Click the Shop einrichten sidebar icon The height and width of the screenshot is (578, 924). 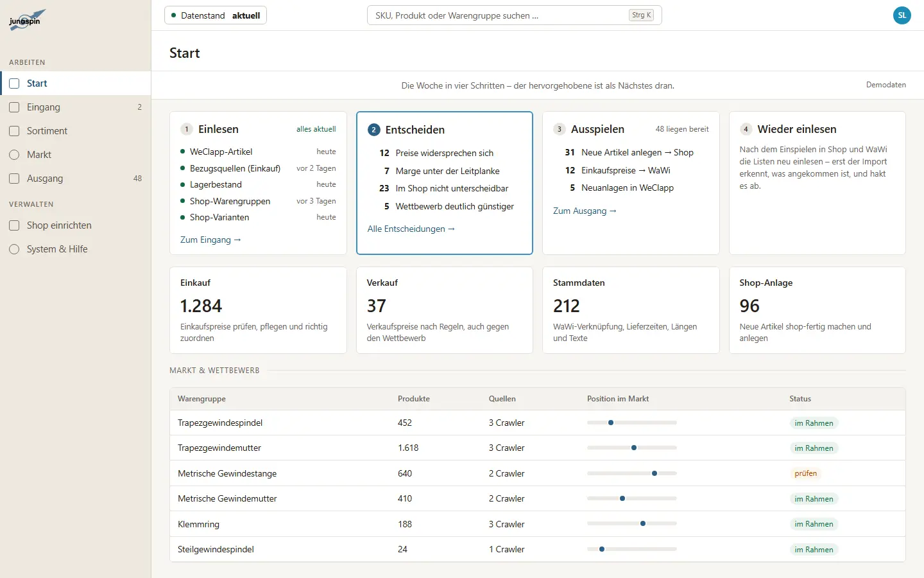[x=14, y=225]
